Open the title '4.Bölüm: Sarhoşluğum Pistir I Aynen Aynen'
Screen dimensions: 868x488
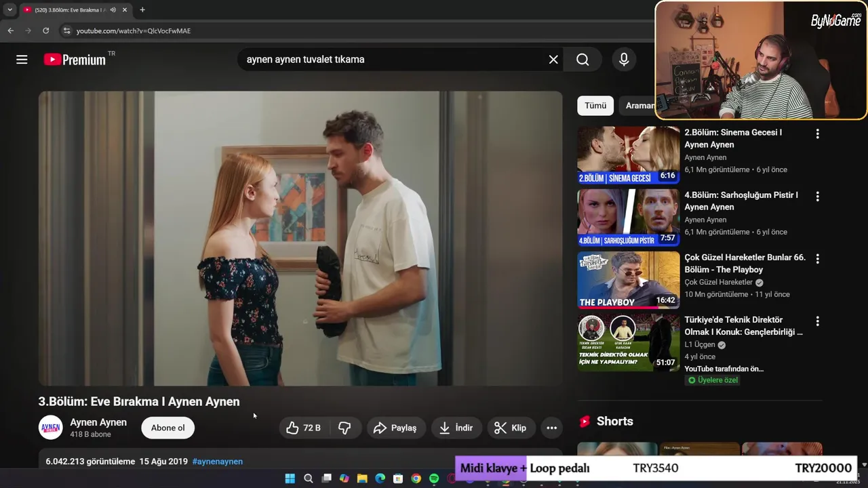[x=741, y=201]
